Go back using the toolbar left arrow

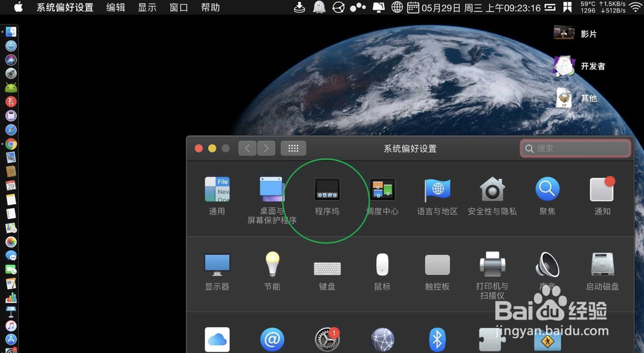coord(247,148)
